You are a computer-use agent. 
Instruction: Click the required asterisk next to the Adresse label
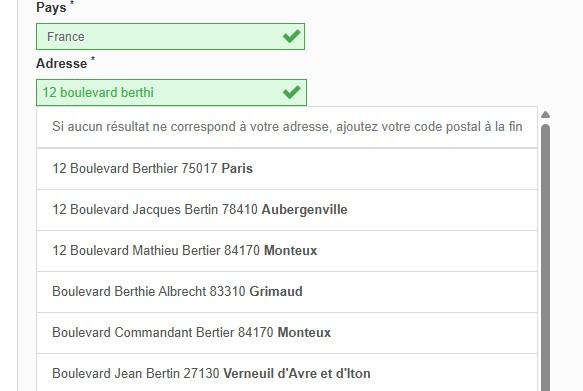pyautogui.click(x=93, y=59)
